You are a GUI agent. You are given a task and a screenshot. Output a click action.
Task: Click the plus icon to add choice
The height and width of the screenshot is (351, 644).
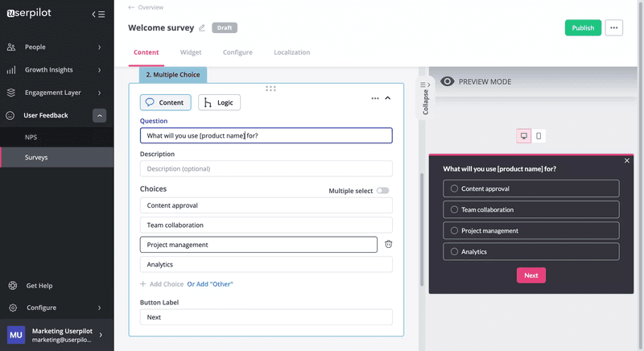pos(143,284)
